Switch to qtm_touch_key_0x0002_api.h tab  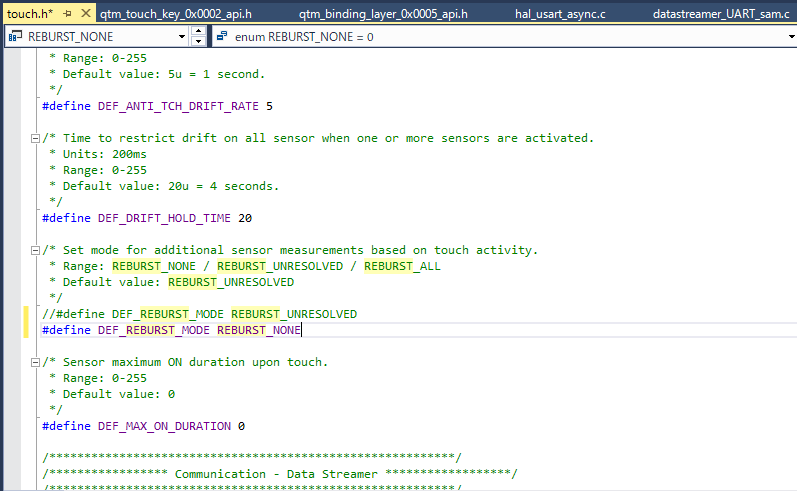(176, 14)
